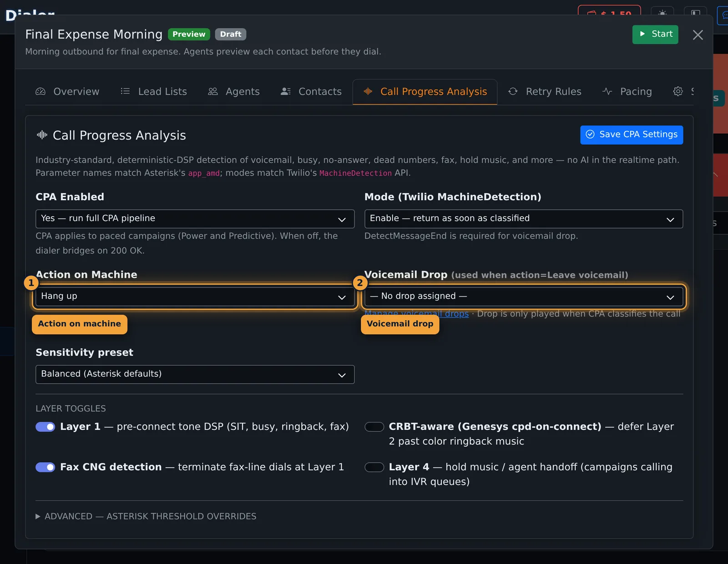728x564 pixels.
Task: Toggle Fax CNG detection switch
Action: 45,467
